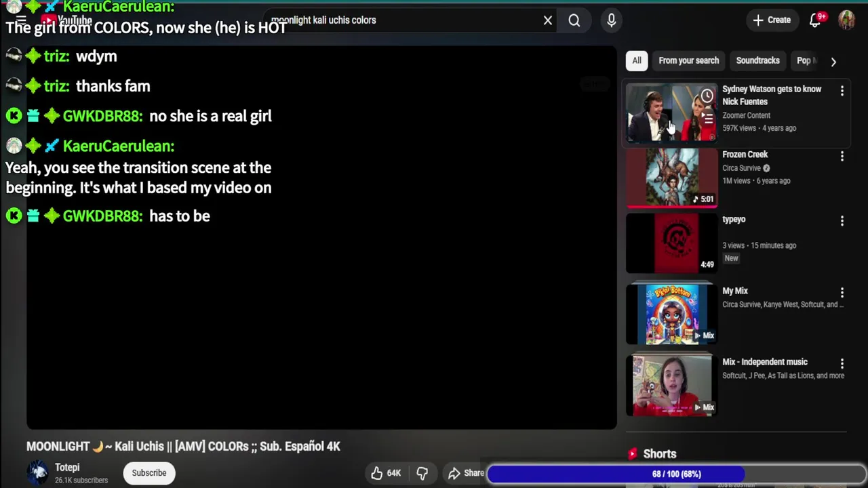
Task: Open typeyo video title
Action: (734, 220)
